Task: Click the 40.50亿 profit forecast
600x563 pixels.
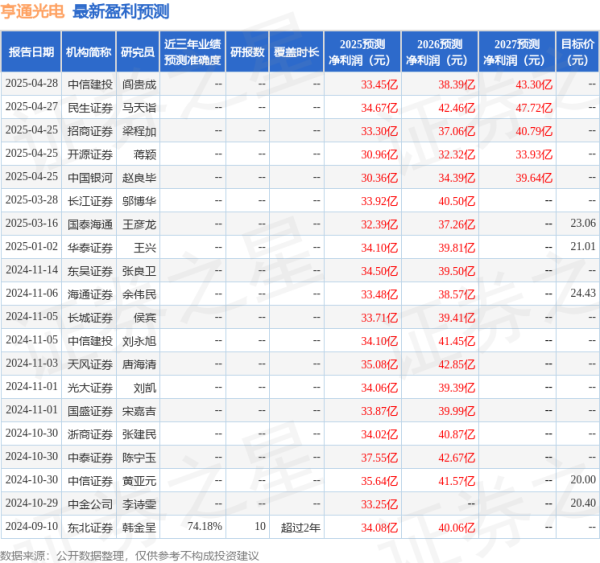Action: point(457,201)
